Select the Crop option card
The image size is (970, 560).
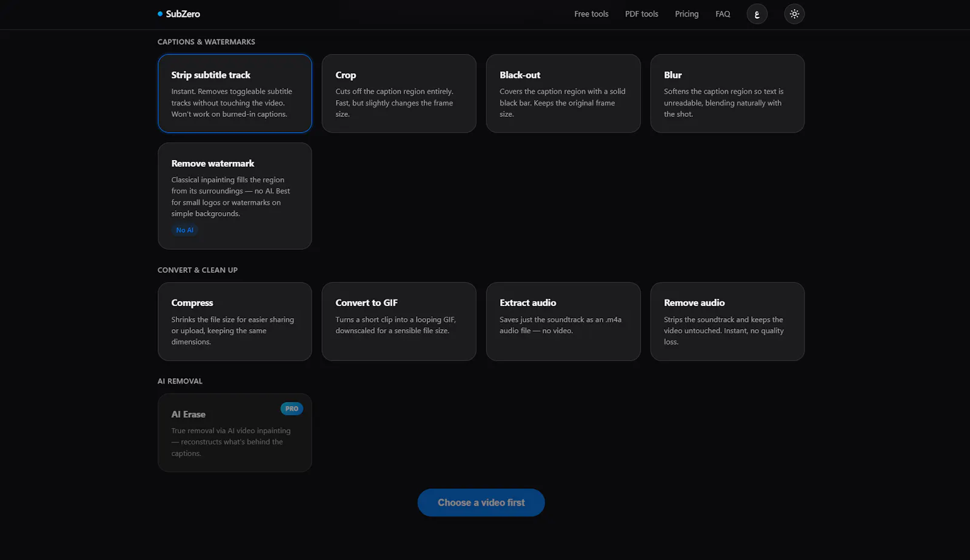coord(399,93)
